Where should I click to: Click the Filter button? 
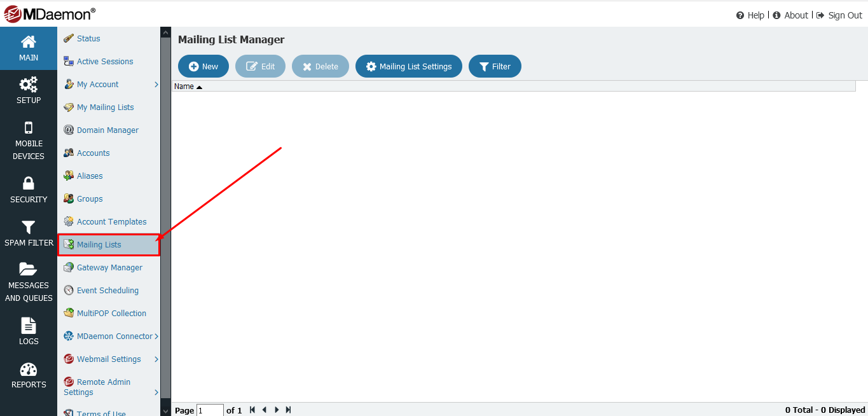(495, 66)
